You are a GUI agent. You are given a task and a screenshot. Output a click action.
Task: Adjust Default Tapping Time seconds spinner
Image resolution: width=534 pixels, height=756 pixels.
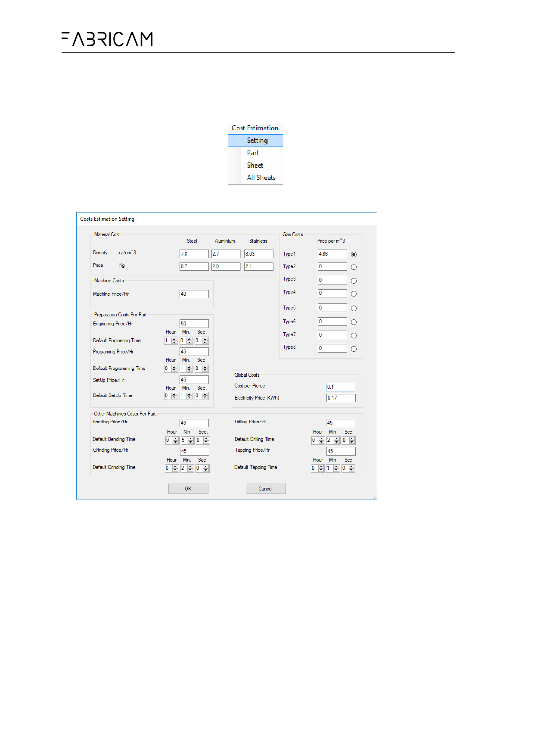351,469
